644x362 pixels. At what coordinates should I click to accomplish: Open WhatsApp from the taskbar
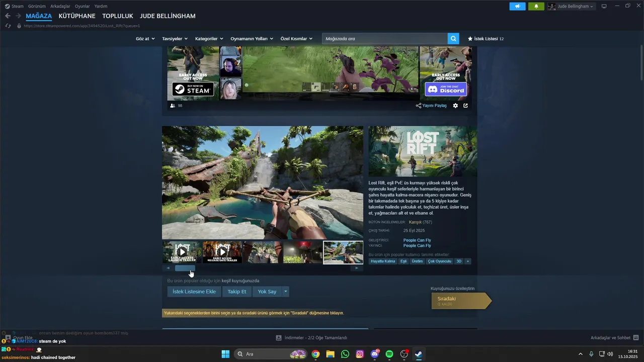[x=345, y=354]
